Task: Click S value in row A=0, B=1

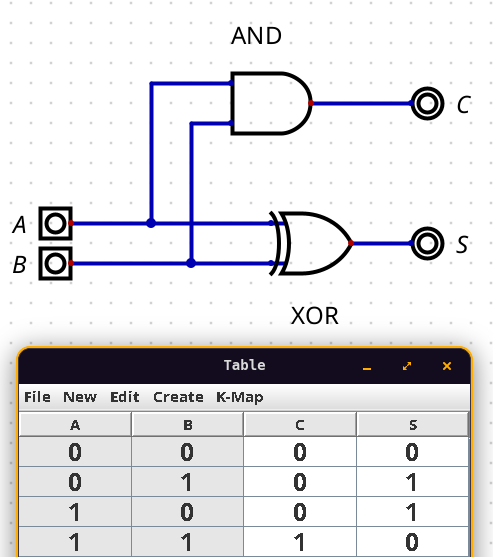Action: click(413, 482)
